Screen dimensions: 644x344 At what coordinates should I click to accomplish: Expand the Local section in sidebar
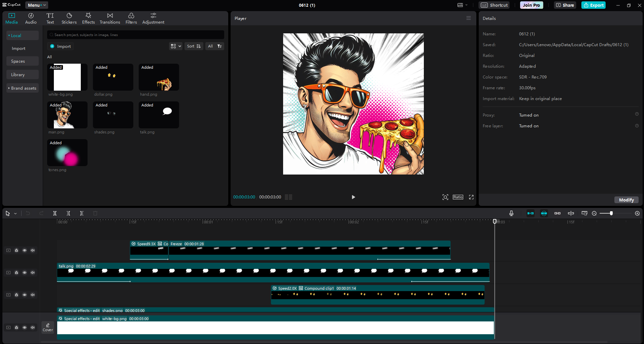22,35
